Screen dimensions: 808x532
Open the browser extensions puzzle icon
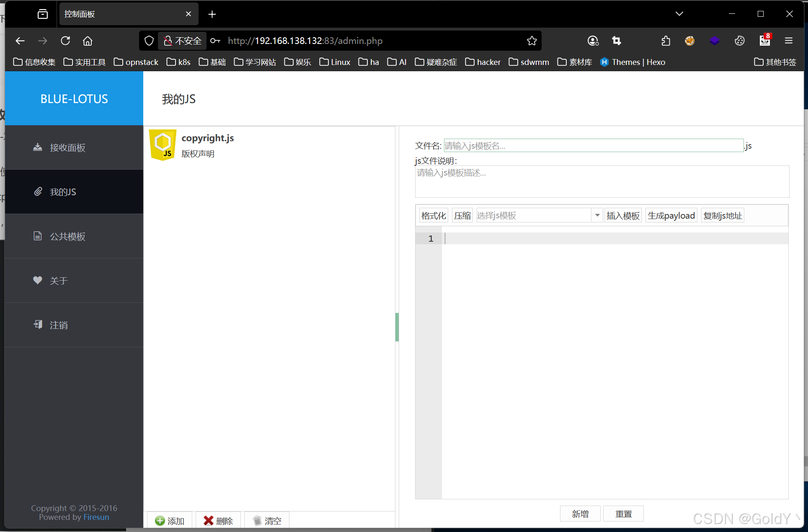click(x=666, y=41)
